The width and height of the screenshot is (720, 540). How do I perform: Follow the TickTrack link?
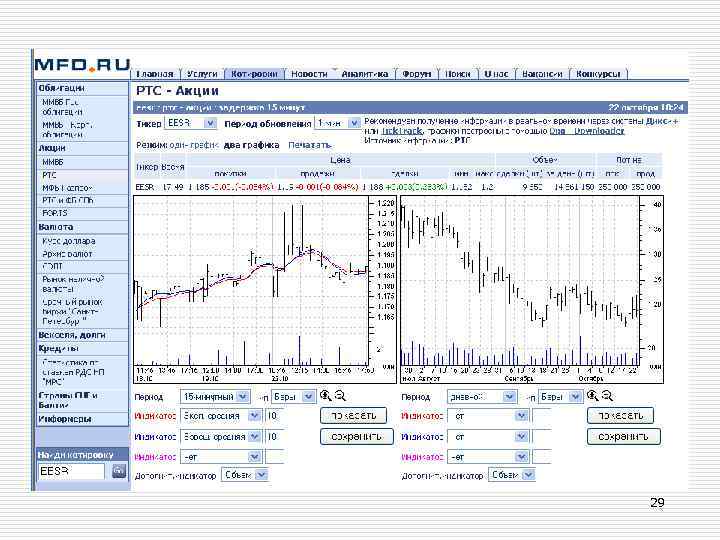point(402,131)
